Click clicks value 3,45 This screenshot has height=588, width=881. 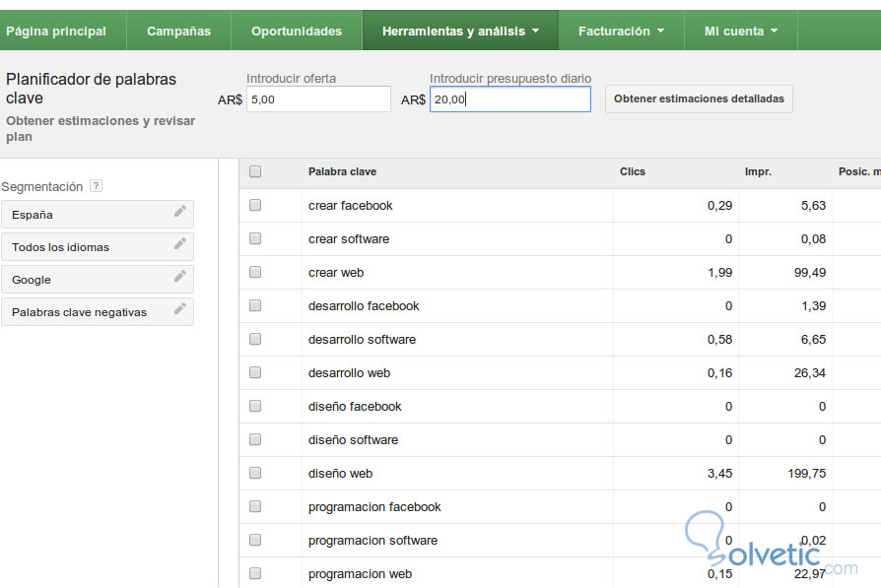[x=719, y=474]
